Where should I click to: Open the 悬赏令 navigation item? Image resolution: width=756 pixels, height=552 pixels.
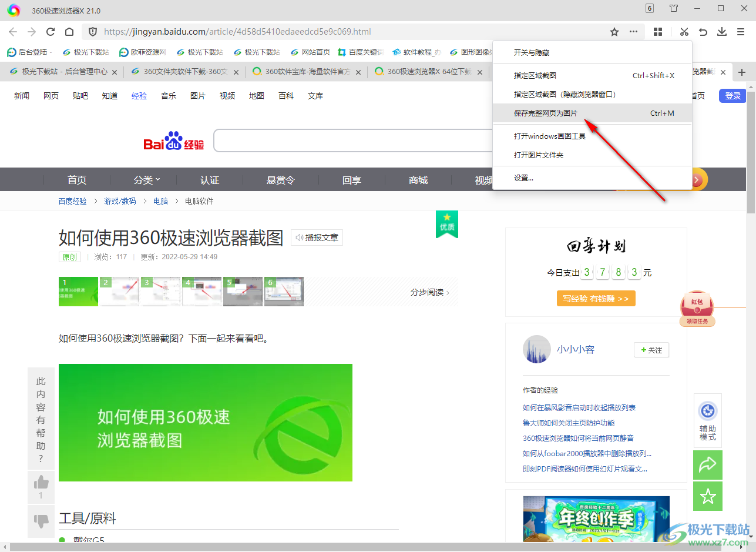click(281, 180)
